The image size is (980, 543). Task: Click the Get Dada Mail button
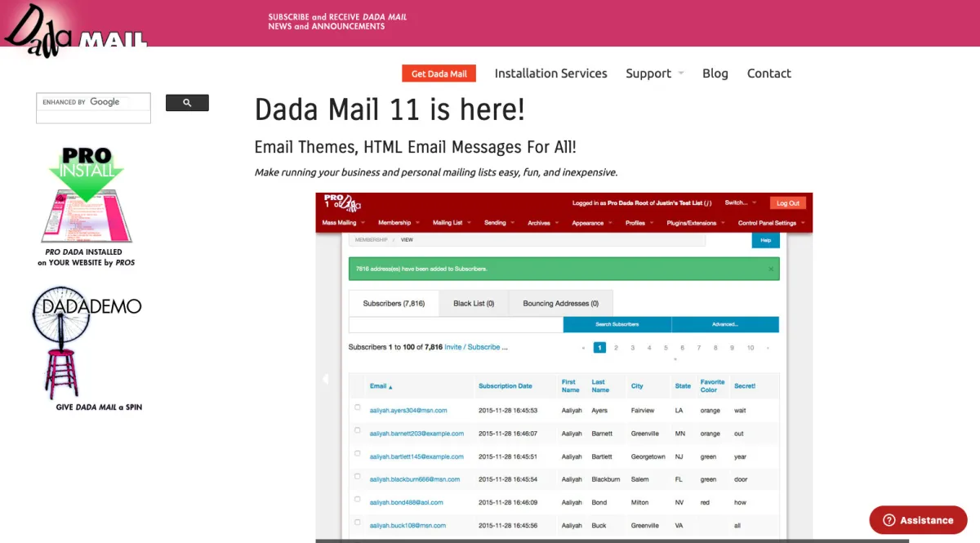coord(439,73)
